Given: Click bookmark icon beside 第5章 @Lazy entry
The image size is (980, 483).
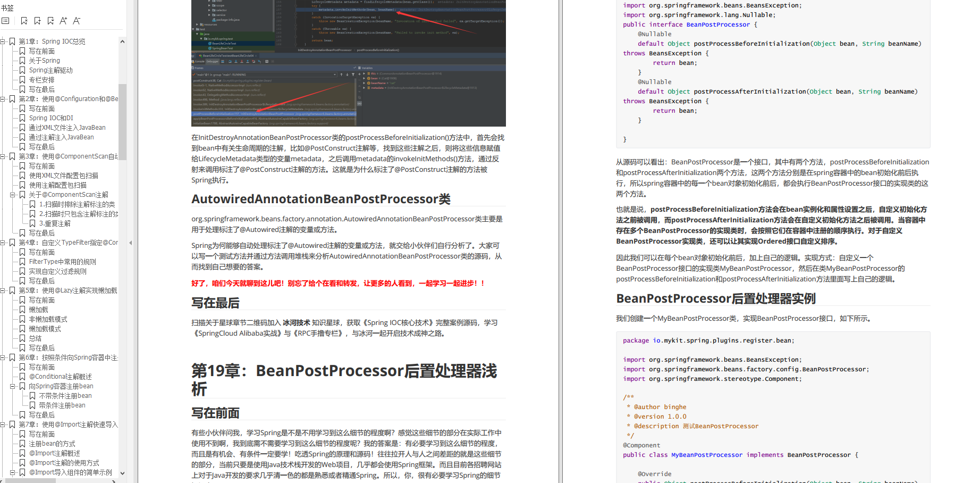Looking at the screenshot, I should [x=12, y=290].
